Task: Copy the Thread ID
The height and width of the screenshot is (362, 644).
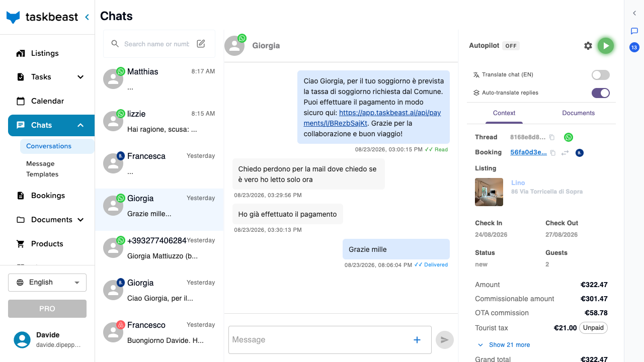Action: tap(552, 137)
